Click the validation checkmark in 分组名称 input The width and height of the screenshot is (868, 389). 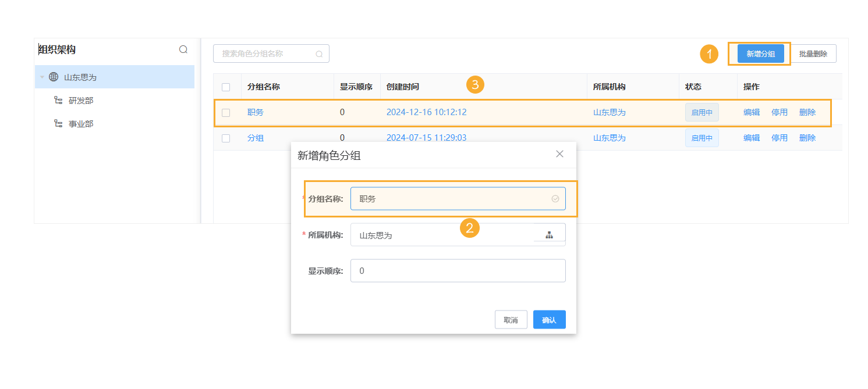(555, 198)
